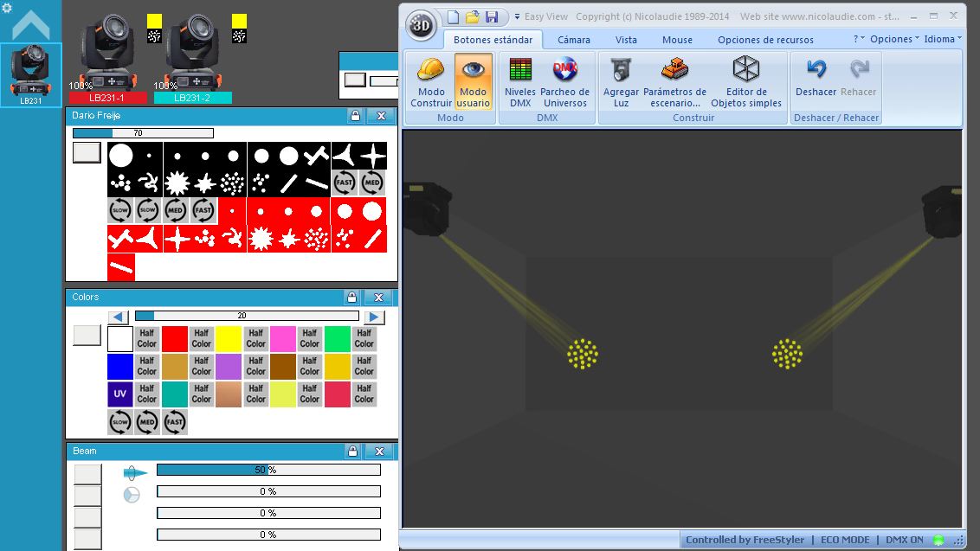980x551 pixels.
Task: Select fixture LB231-1
Action: point(107,59)
